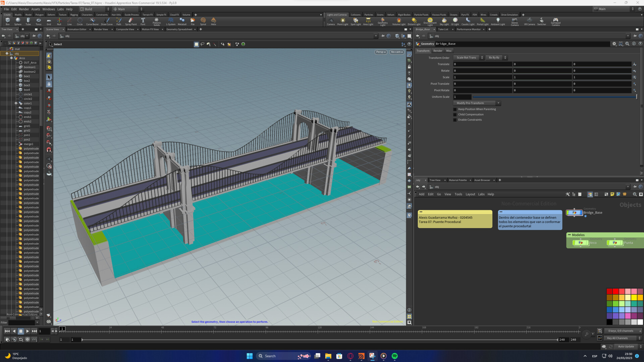This screenshot has width=644, height=362.
Task: Add an Environment Light from the shelf
Action: coord(430,21)
